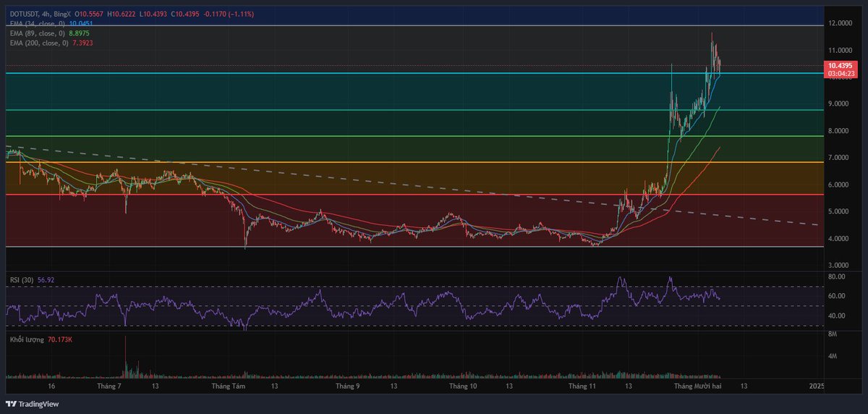The height and width of the screenshot is (414, 868).
Task: Click 3.000 on the price axis
Action: pos(838,266)
